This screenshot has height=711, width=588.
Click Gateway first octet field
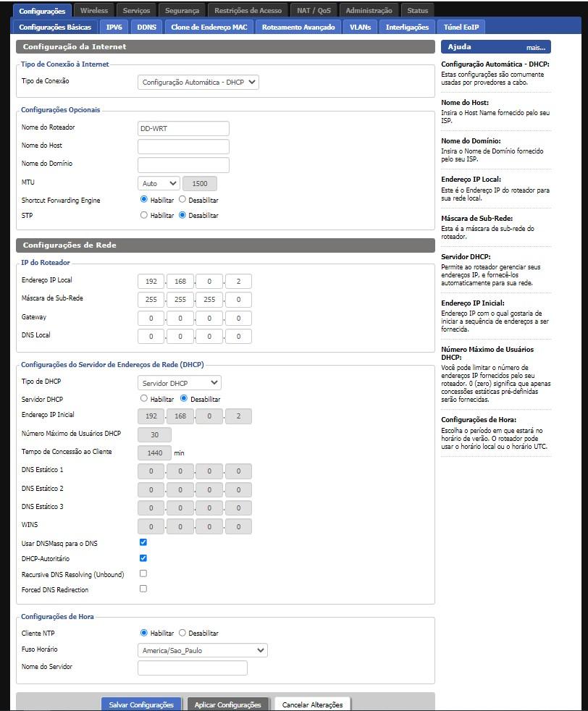pos(151,319)
